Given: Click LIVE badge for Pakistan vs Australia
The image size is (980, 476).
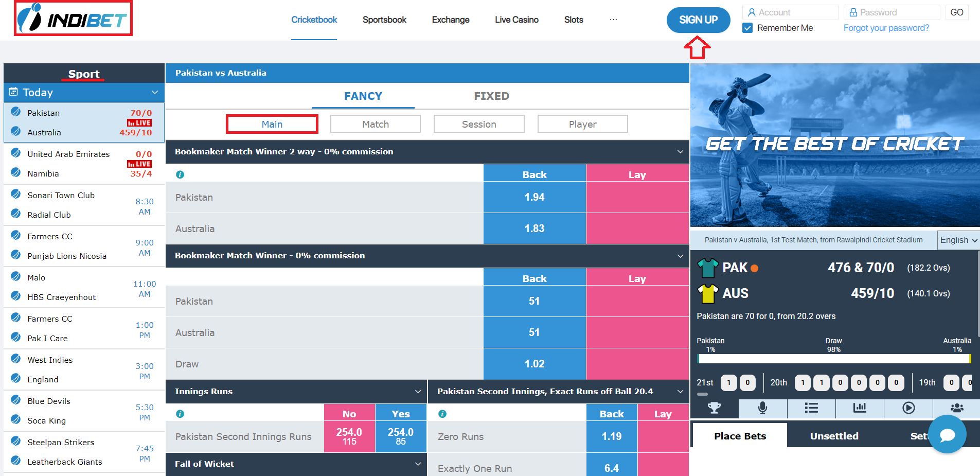Looking at the screenshot, I should click(139, 123).
